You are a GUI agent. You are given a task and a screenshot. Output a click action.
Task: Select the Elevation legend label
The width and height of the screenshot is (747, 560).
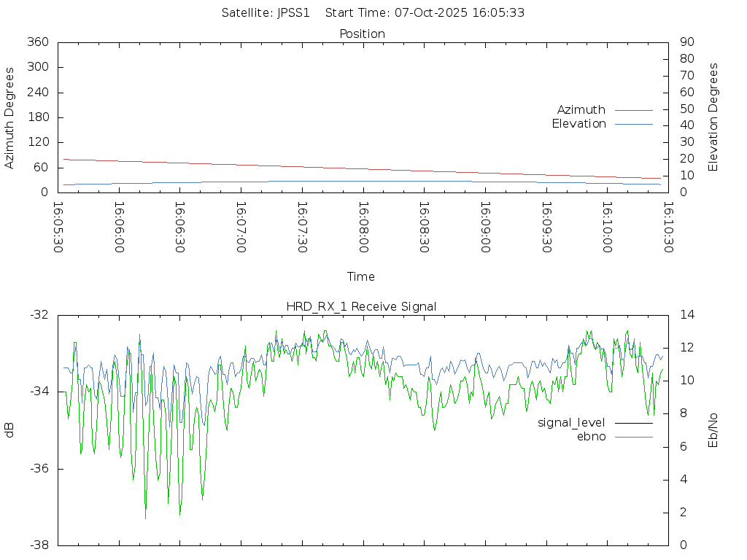pyautogui.click(x=578, y=124)
